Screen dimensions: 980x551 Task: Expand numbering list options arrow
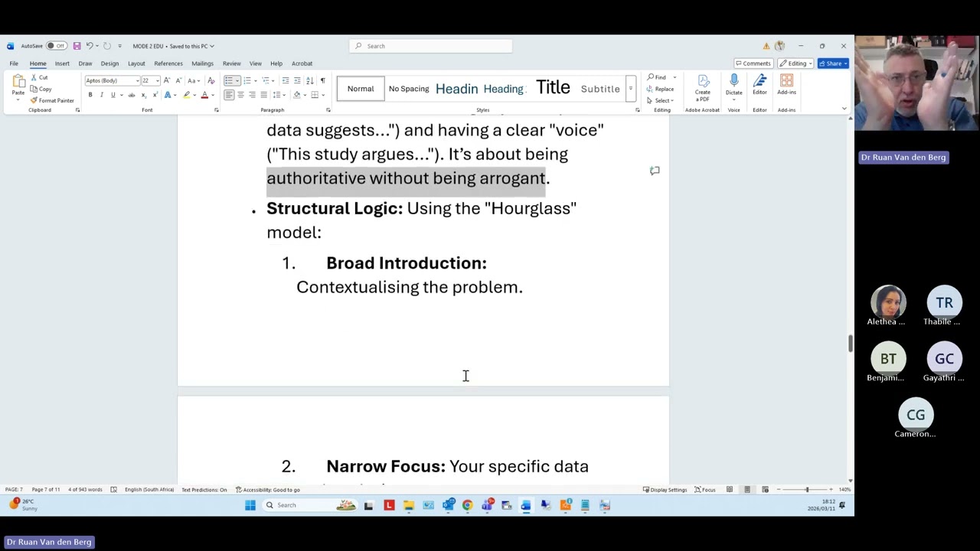pyautogui.click(x=255, y=80)
